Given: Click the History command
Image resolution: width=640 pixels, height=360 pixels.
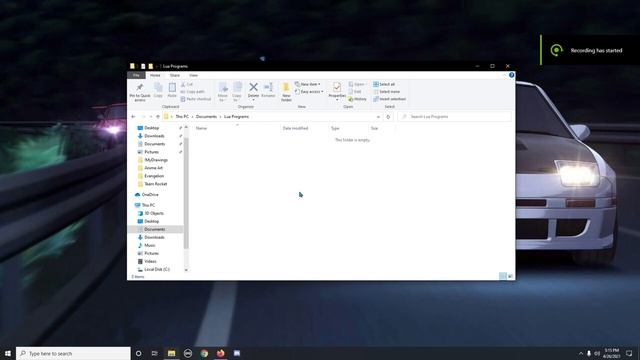Looking at the screenshot, I should (358, 99).
